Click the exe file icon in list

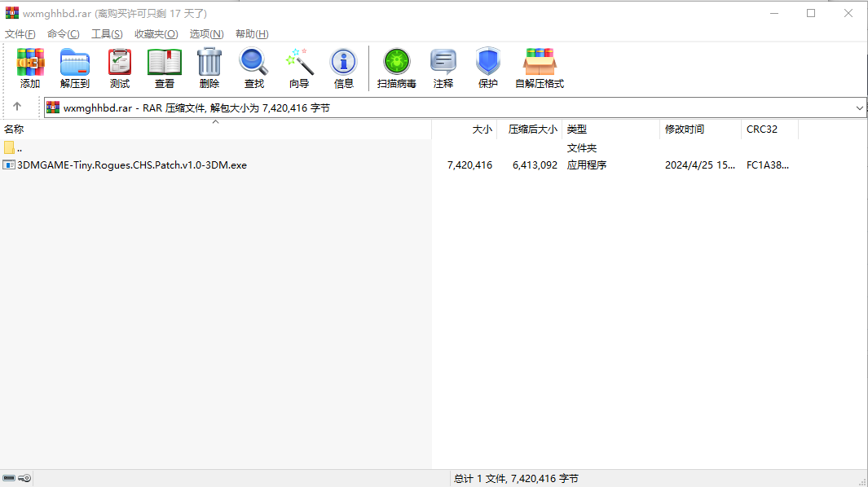click(9, 165)
